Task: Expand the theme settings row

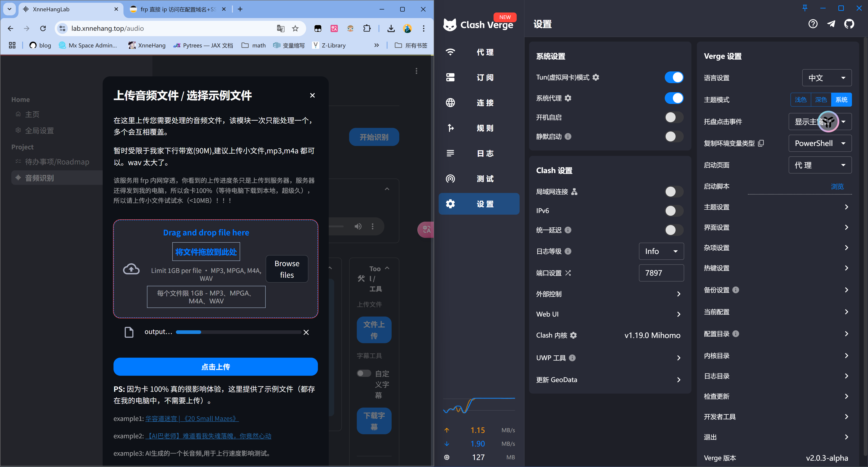Action: [x=777, y=207]
